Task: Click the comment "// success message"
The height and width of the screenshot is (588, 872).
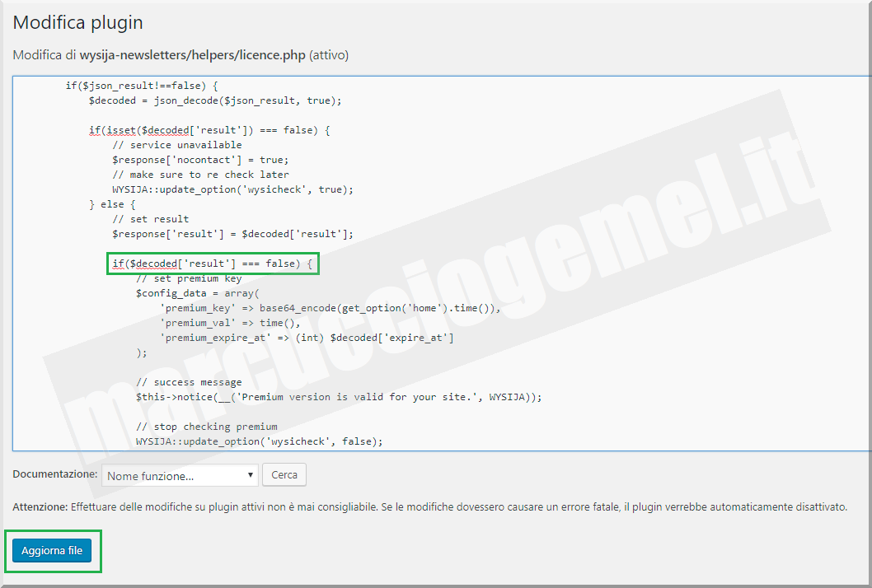Action: (x=189, y=382)
